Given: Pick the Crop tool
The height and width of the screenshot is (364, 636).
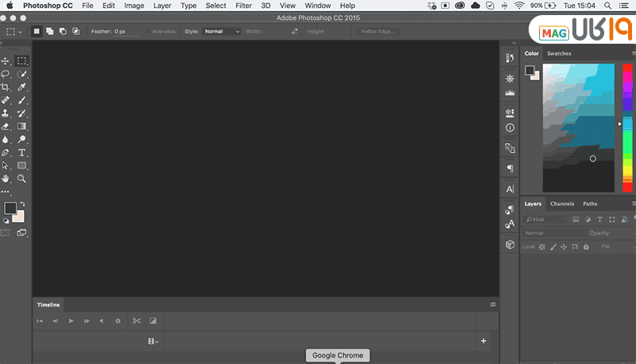Looking at the screenshot, I should pos(6,87).
